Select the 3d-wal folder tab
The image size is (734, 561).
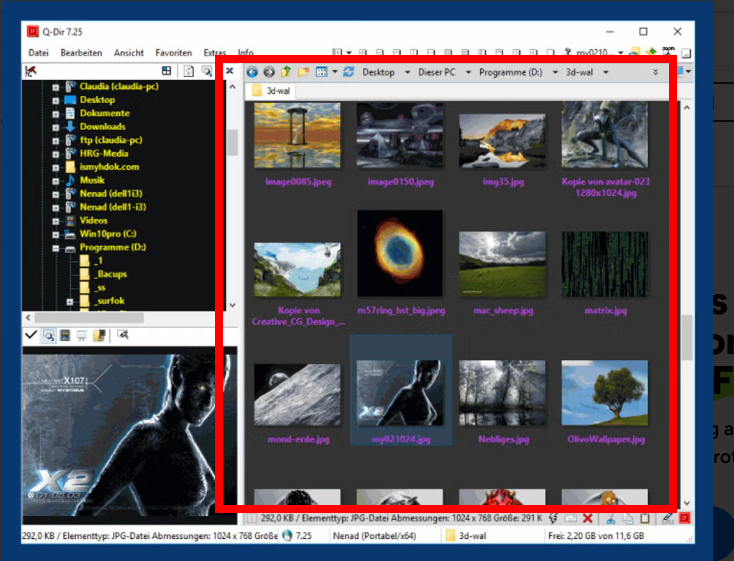[x=271, y=90]
